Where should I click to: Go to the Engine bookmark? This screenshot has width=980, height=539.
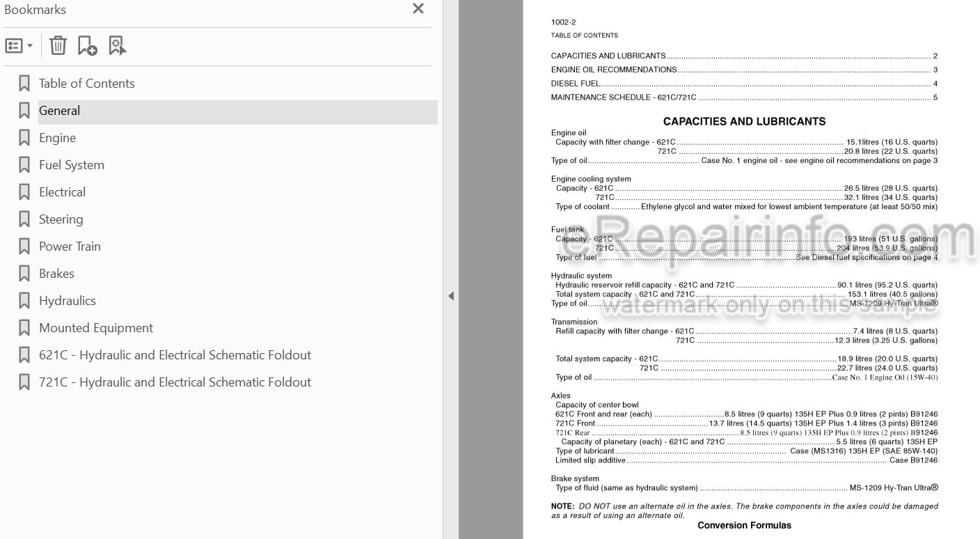(x=57, y=138)
